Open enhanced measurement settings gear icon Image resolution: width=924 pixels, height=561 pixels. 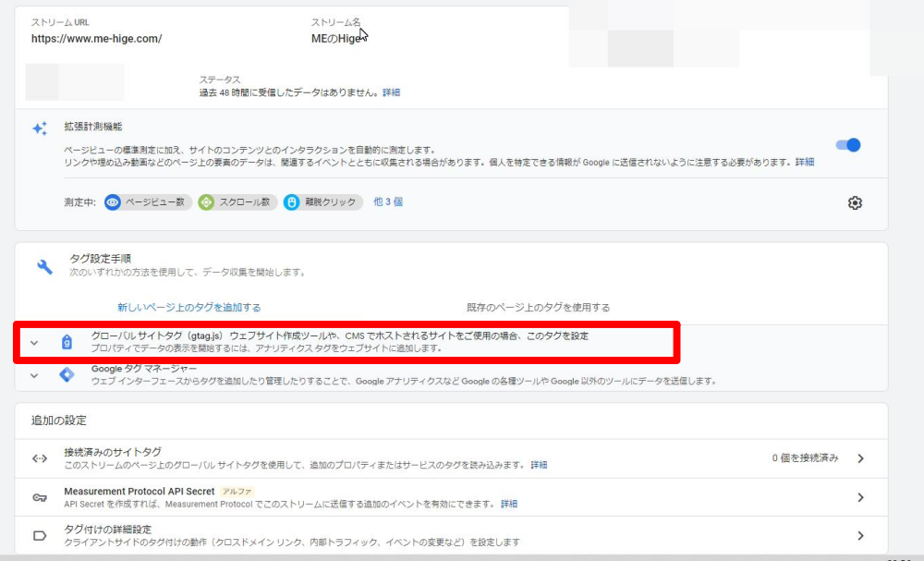pyautogui.click(x=855, y=202)
